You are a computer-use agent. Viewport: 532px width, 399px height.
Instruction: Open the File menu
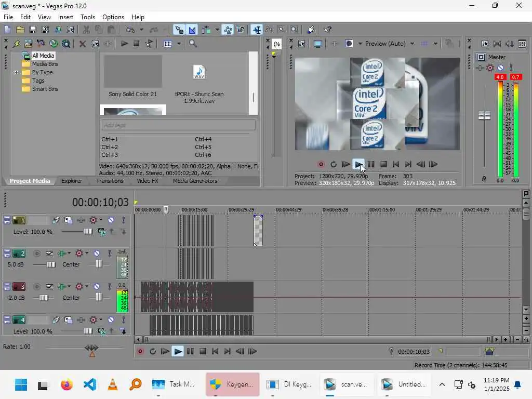click(8, 17)
